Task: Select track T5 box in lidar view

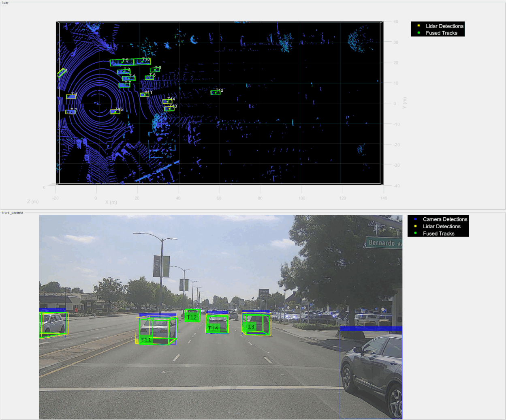Action: tap(122, 62)
